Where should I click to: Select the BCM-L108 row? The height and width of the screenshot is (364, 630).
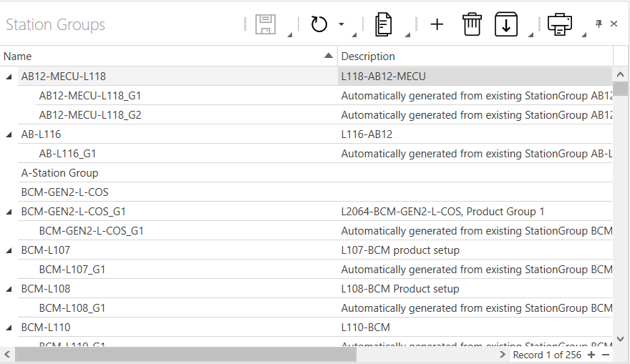315,288
